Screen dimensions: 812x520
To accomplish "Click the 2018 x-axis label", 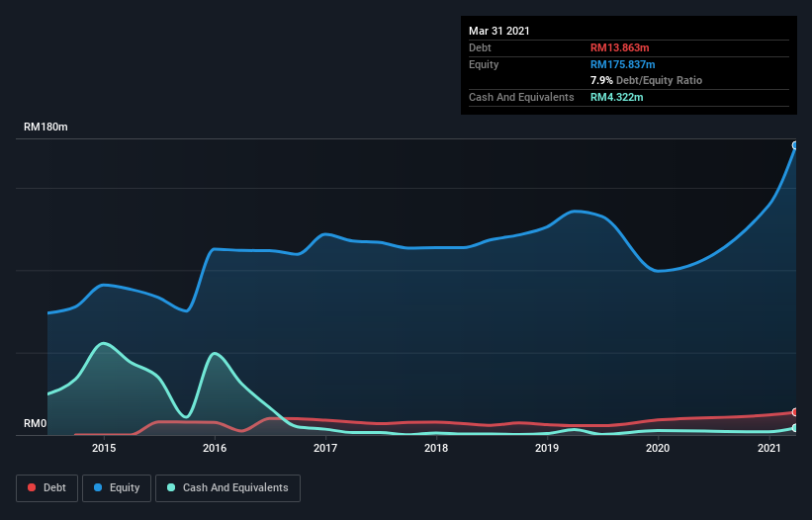I will (x=436, y=448).
